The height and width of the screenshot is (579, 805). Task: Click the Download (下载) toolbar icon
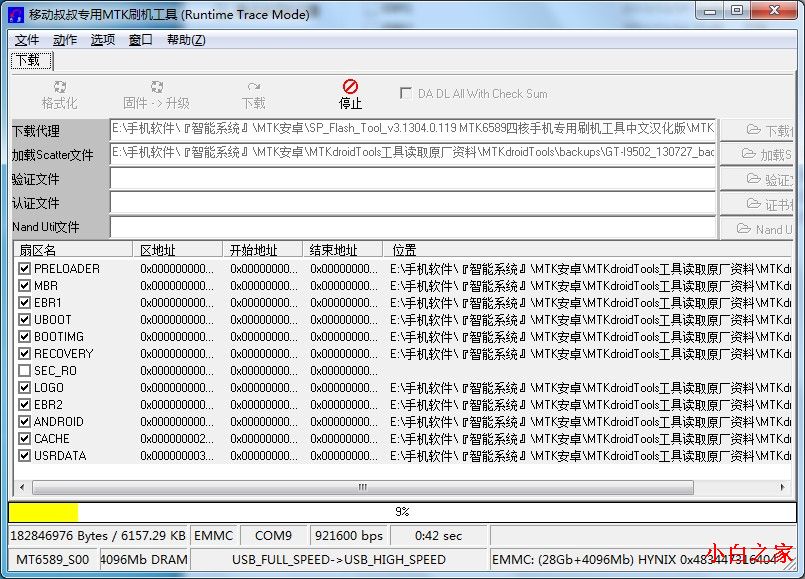click(x=254, y=87)
